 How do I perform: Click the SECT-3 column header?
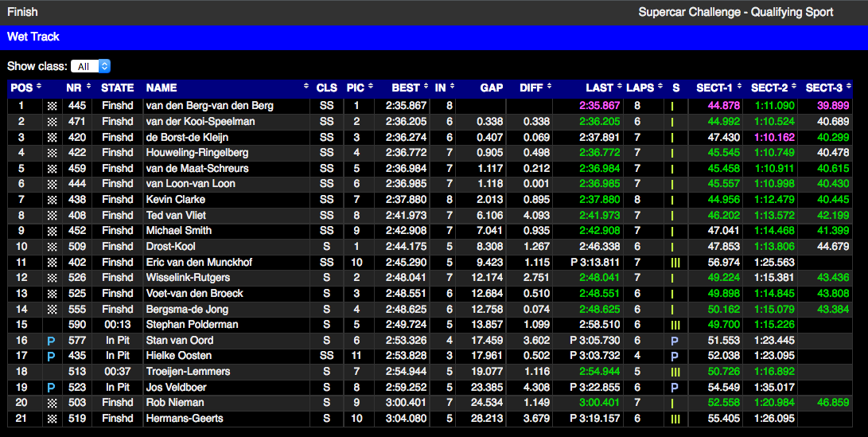point(827,88)
